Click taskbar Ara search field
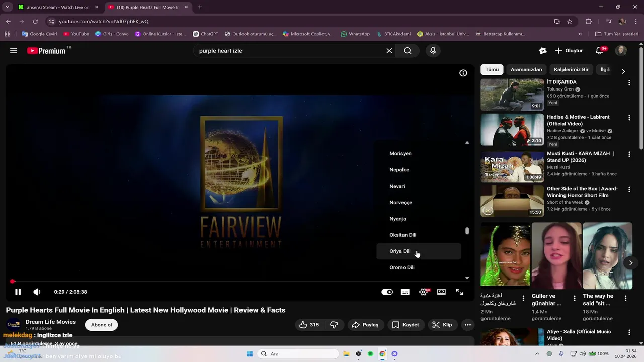This screenshot has width=644, height=362. click(x=298, y=354)
